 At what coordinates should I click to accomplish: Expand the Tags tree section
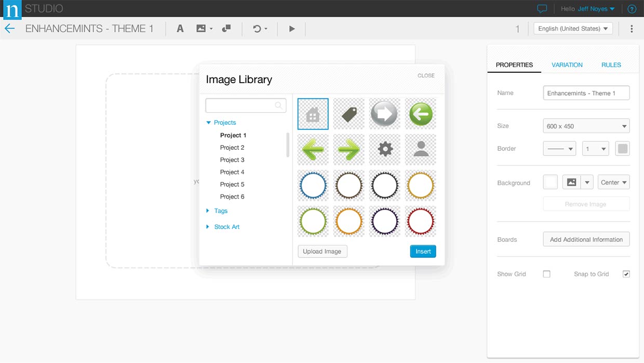click(208, 211)
